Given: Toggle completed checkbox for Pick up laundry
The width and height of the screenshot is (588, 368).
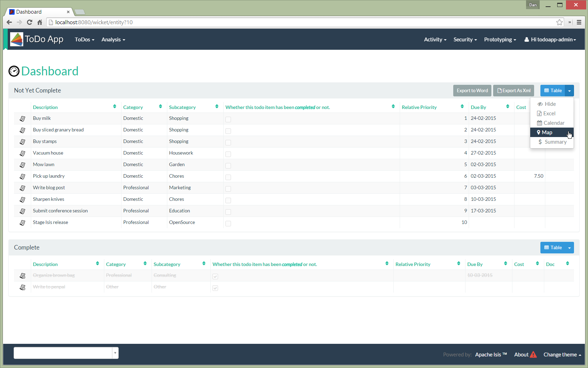Looking at the screenshot, I should [228, 177].
